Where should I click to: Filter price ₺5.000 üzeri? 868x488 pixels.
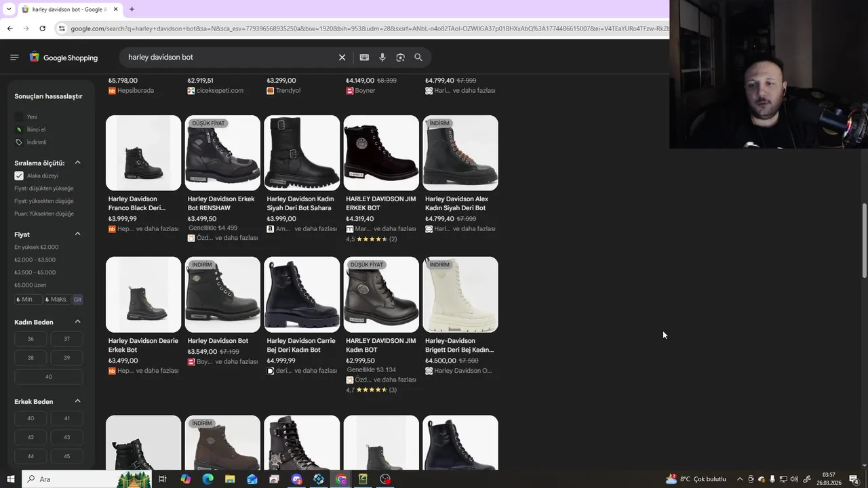31,285
